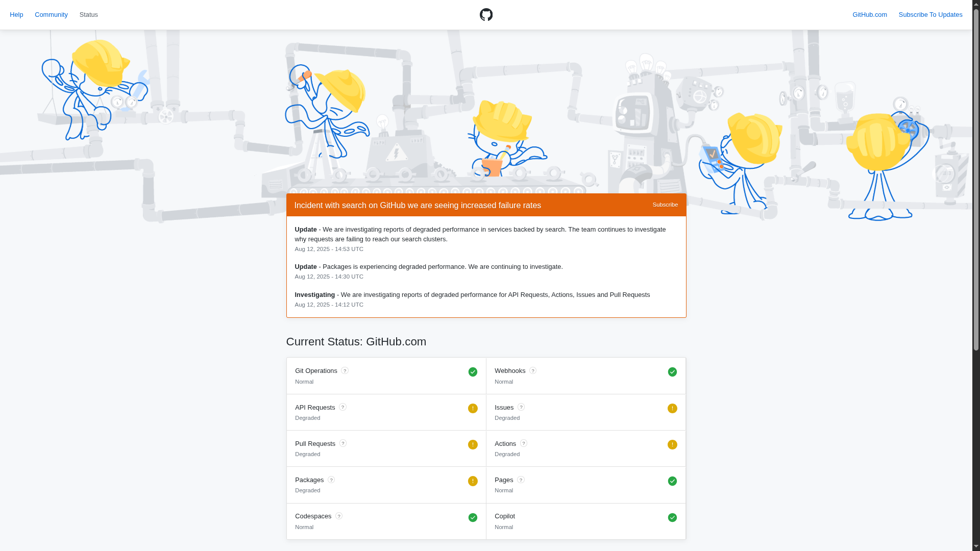
Task: Click Copilot green check status icon
Action: (x=672, y=518)
